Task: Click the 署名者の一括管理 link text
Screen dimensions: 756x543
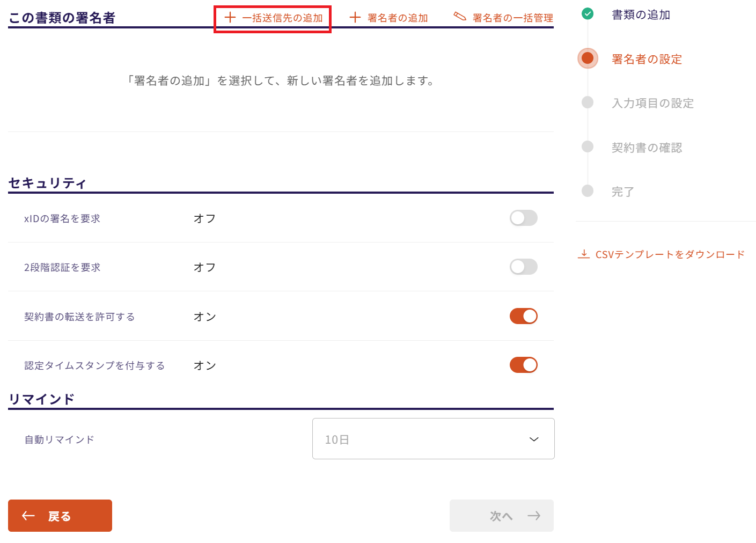Action: click(x=512, y=18)
